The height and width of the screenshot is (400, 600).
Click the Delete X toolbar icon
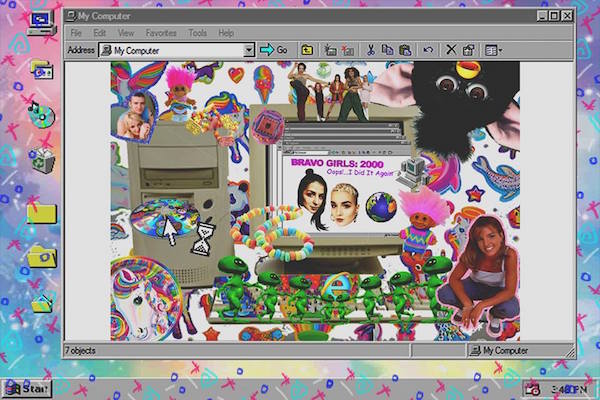click(x=451, y=50)
